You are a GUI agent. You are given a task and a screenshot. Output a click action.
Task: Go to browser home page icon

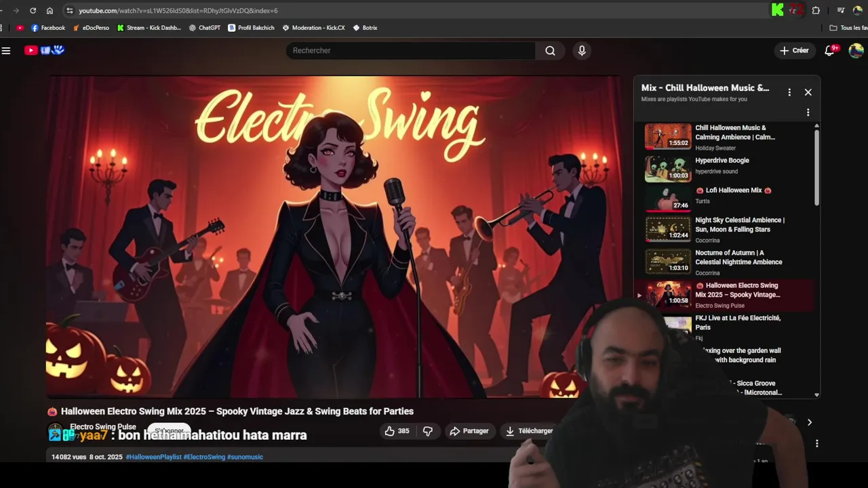pos(50,11)
